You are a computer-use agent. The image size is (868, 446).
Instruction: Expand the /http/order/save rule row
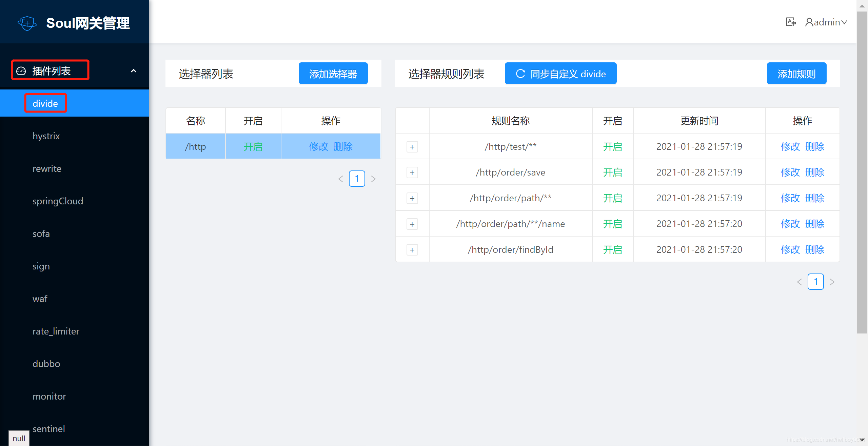point(412,173)
